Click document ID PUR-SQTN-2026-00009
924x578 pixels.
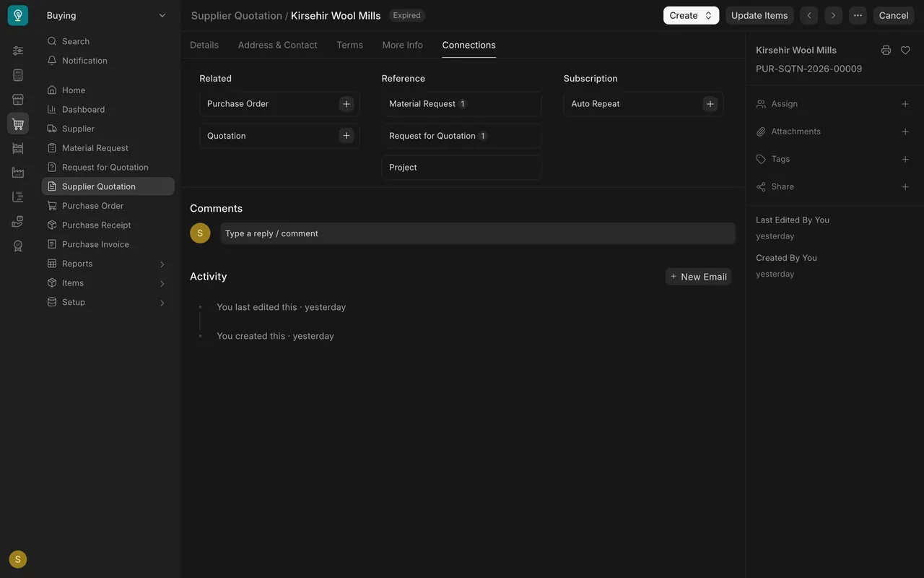click(808, 69)
